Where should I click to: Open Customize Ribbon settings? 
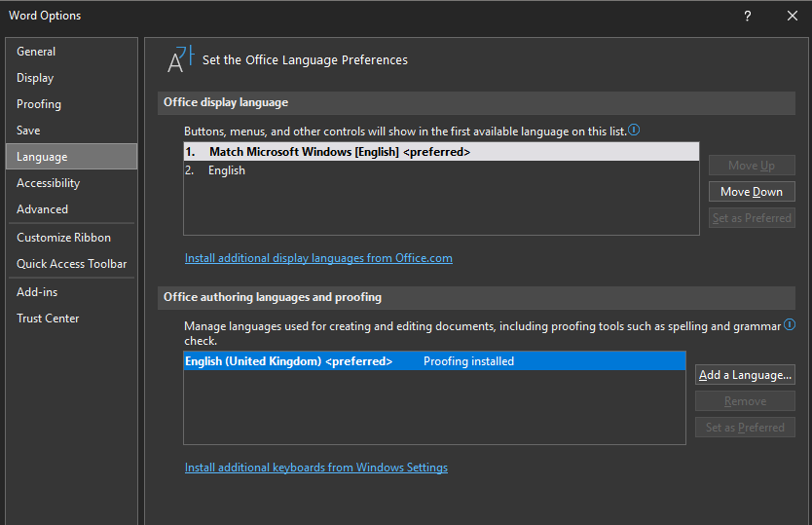(71, 238)
